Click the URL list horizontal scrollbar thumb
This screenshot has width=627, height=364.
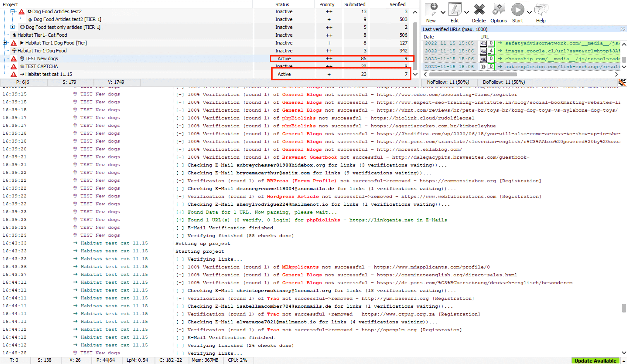[473, 74]
